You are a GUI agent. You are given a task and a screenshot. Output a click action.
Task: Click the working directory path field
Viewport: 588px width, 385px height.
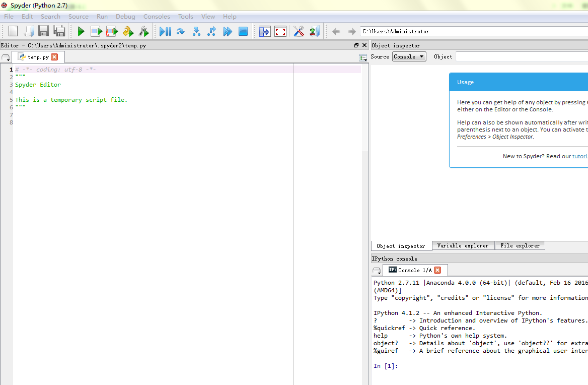click(474, 32)
